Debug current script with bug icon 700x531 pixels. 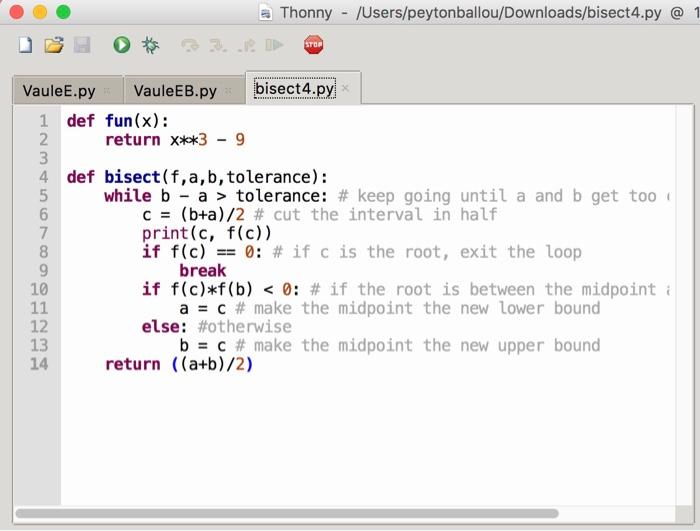coord(150,45)
